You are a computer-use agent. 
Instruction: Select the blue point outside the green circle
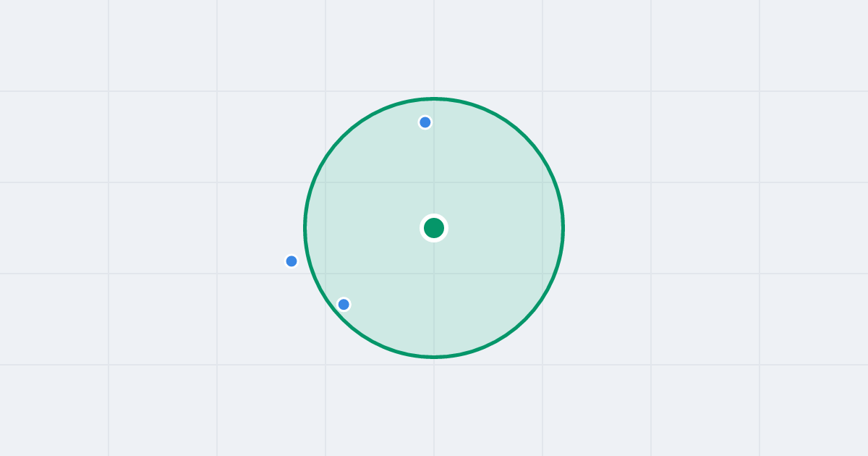(292, 261)
